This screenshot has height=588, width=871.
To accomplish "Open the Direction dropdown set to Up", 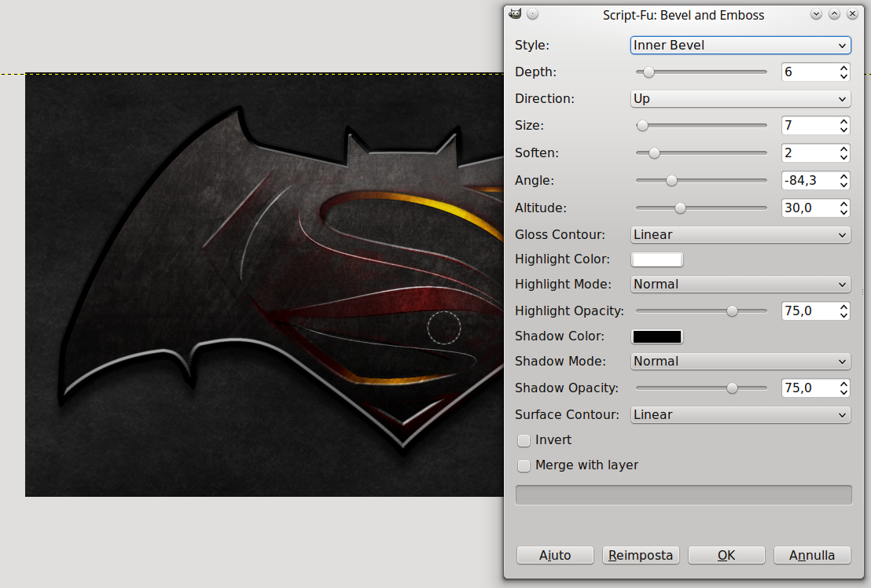I will click(741, 99).
